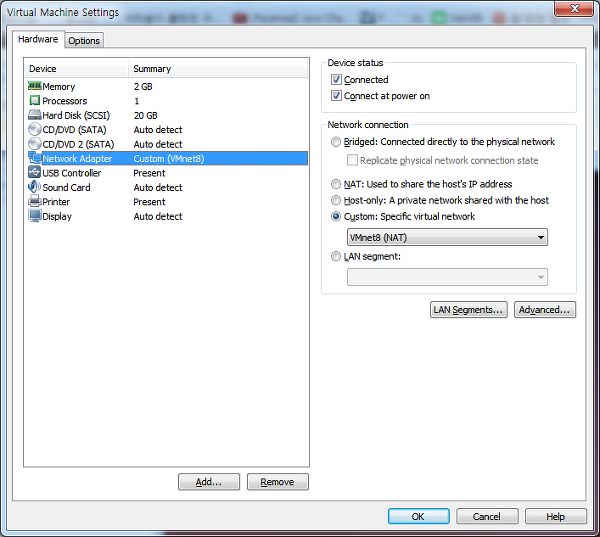The image size is (600, 537).
Task: Click the Hard Disk (SCSI) drive icon
Action: tap(34, 115)
